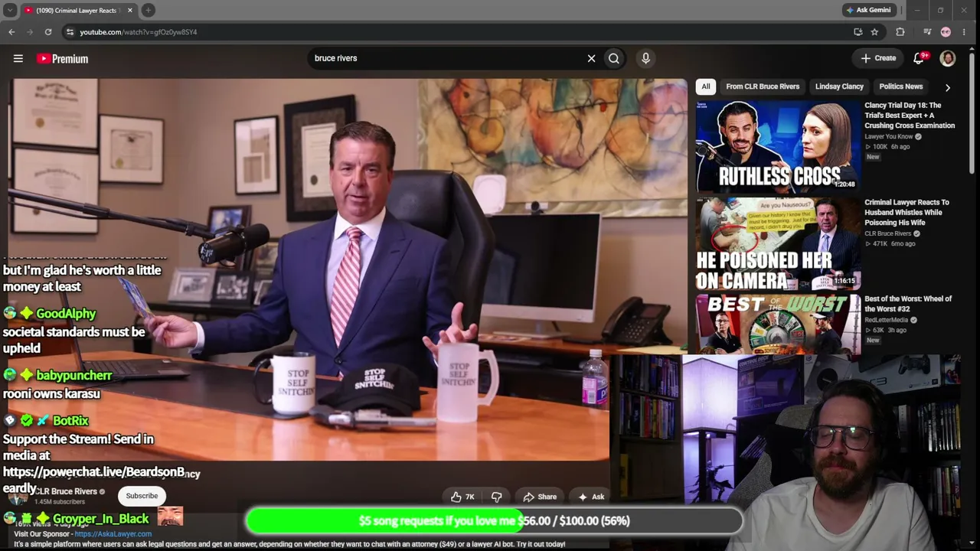Reload the YouTube page
Screen dimensions: 980x551
(48, 31)
